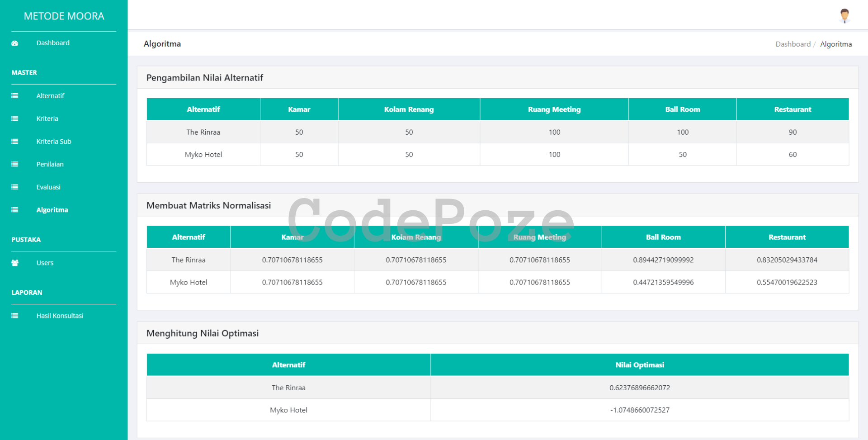Image resolution: width=868 pixels, height=440 pixels.
Task: Open the Algoritma sidebar menu item
Action: (x=52, y=210)
